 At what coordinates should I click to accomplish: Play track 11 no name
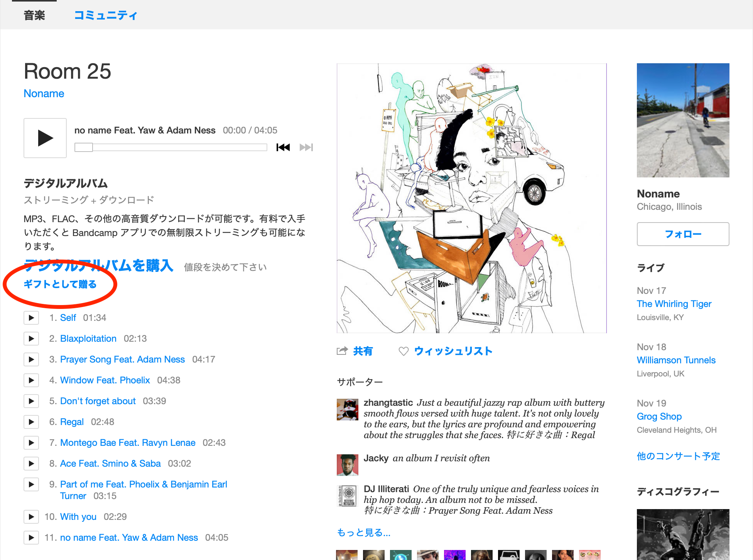click(x=31, y=538)
